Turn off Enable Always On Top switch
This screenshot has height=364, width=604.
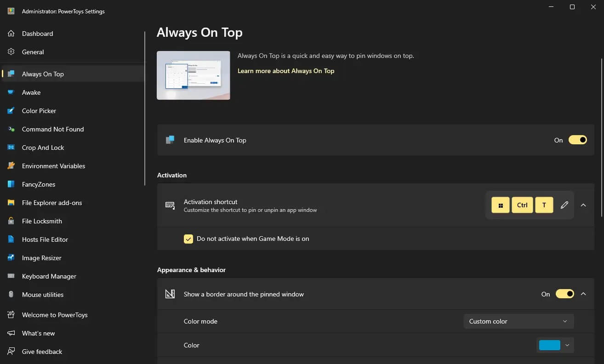point(578,140)
